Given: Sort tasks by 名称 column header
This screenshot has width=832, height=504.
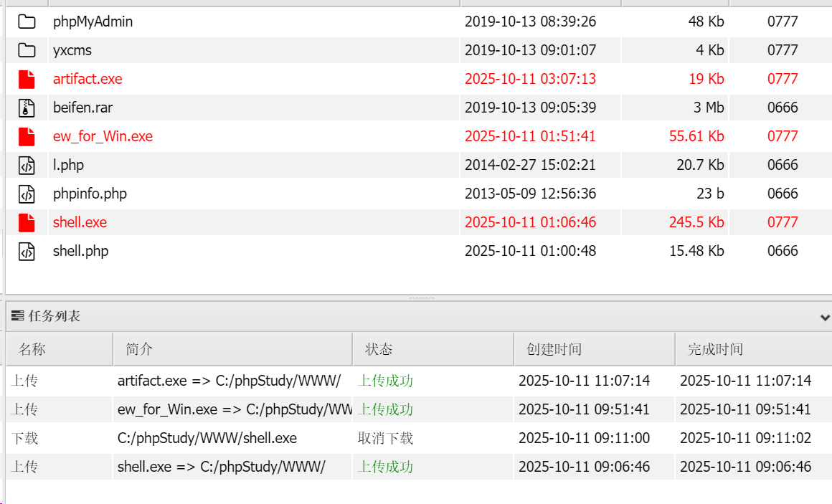Looking at the screenshot, I should 32,349.
